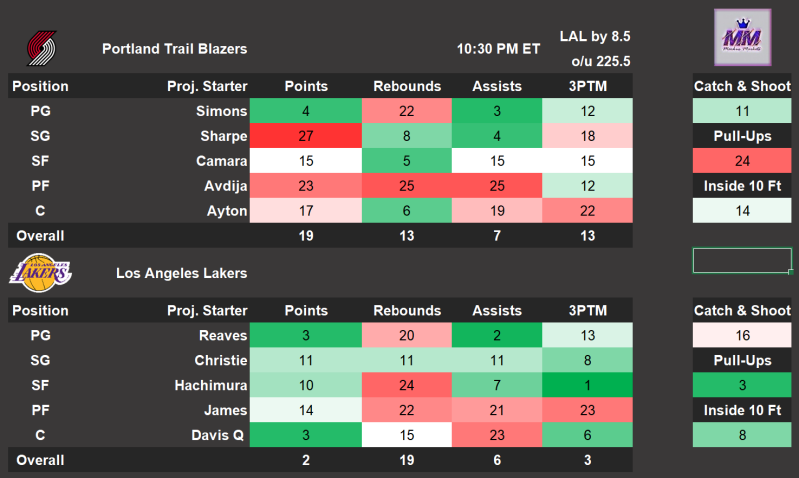The image size is (799, 478).
Task: Click Sharpe's red Points cell showing 27
Action: click(x=306, y=136)
